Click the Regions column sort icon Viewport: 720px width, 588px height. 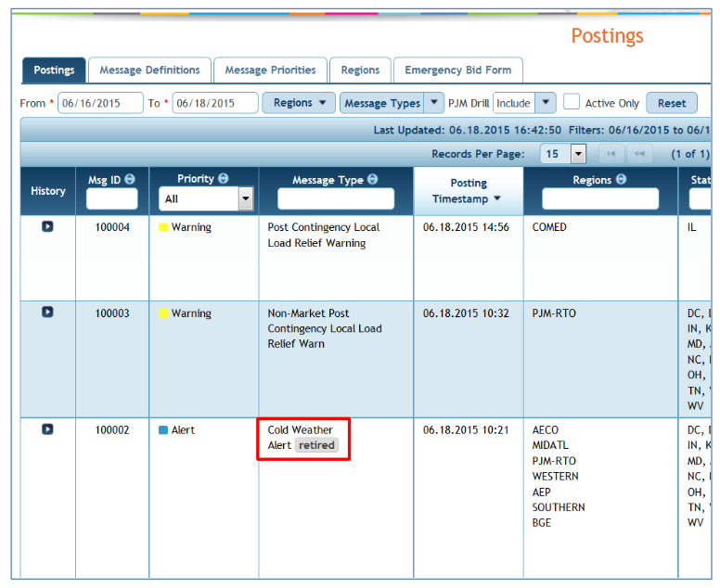(x=621, y=180)
